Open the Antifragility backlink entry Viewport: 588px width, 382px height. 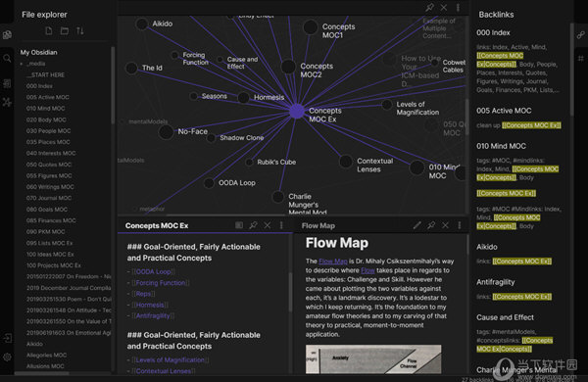tap(495, 282)
